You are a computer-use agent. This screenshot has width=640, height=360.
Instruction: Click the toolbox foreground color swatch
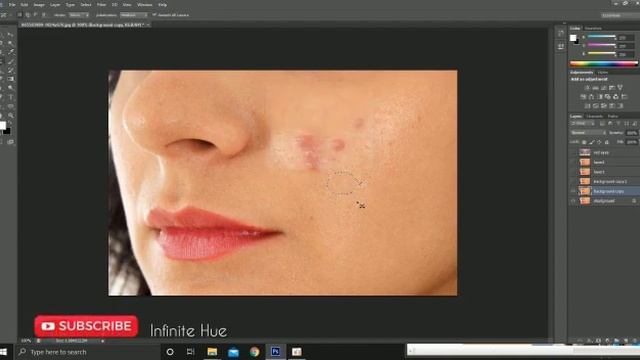(x=2, y=126)
